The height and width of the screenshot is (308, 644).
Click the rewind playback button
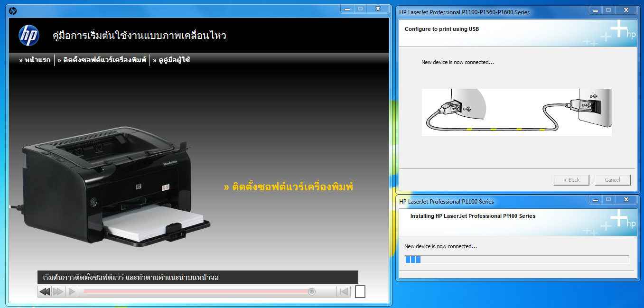pos(45,291)
